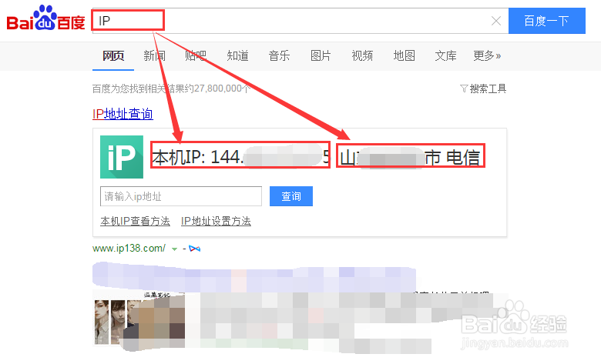Click the blue icon after ip138 URL

tap(195, 249)
